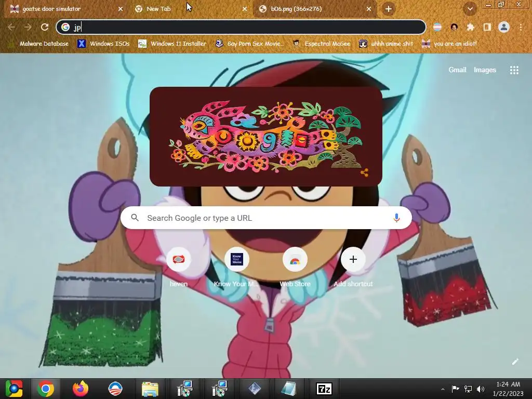Go back using the back arrow
Image resolution: width=532 pixels, height=399 pixels.
[11, 27]
